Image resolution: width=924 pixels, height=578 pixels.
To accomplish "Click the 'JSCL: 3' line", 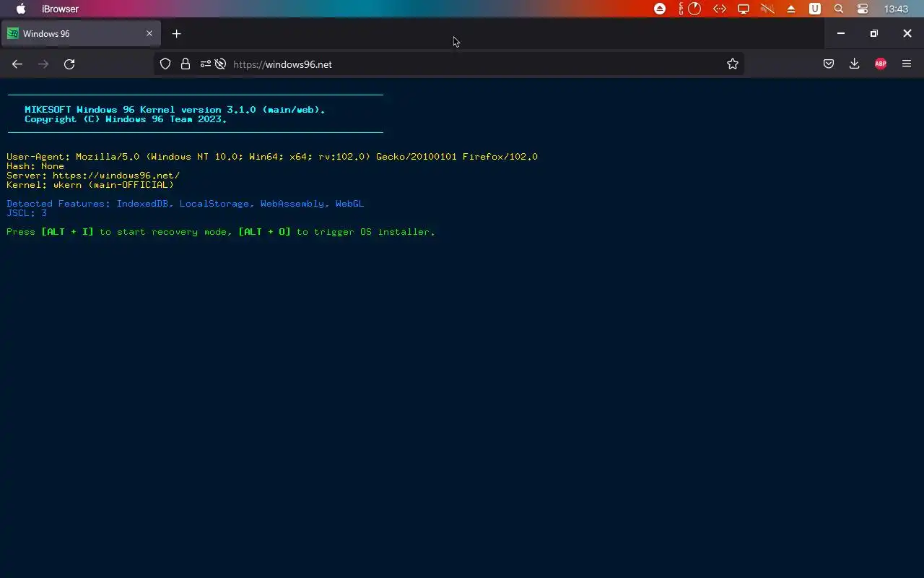I will tap(27, 213).
